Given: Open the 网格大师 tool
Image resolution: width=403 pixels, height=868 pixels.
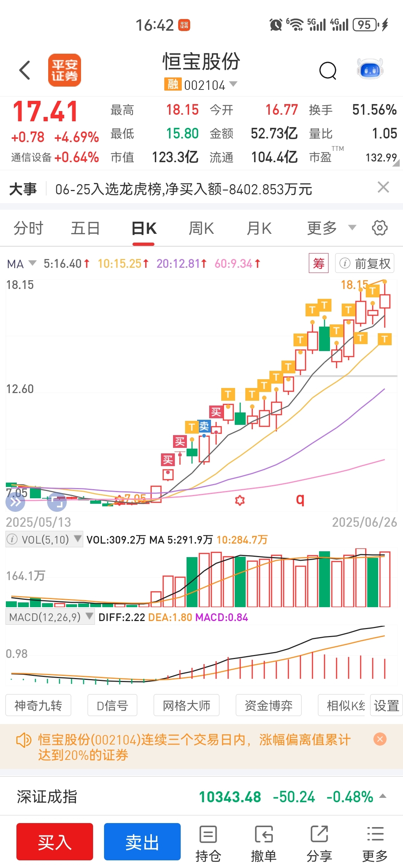Looking at the screenshot, I should tap(187, 705).
